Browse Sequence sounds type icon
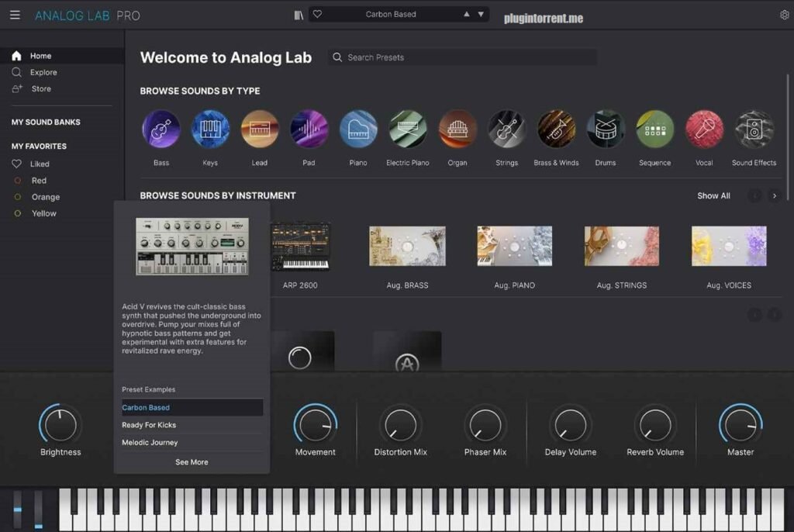Image resolution: width=794 pixels, height=532 pixels. coord(654,130)
